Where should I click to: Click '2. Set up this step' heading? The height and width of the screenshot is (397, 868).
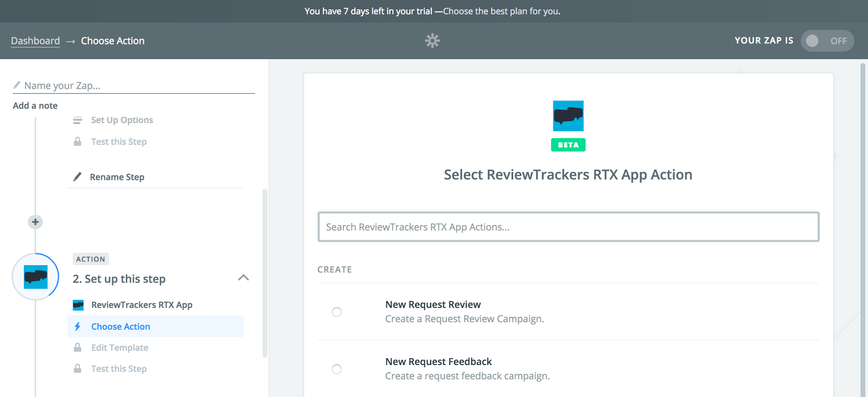point(119,279)
